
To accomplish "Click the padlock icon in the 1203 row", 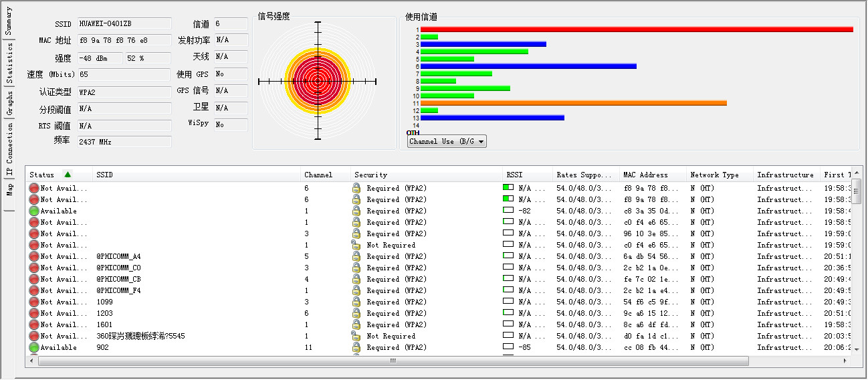I will [356, 313].
